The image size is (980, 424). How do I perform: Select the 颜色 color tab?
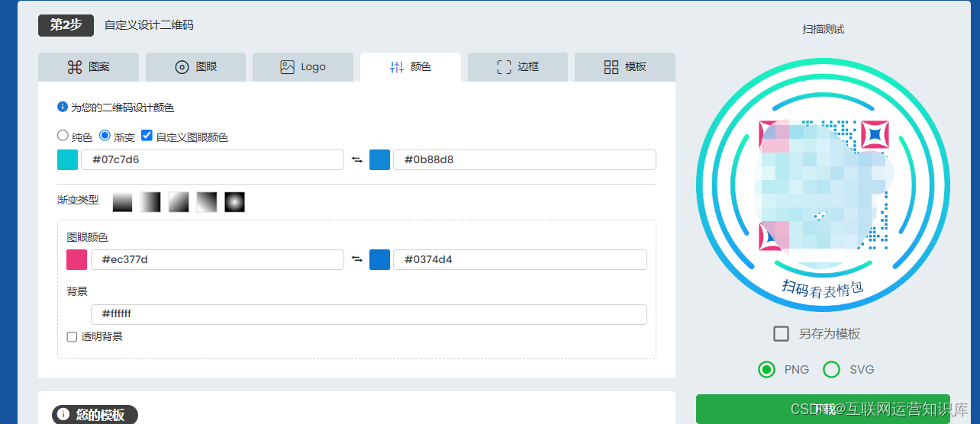(x=411, y=66)
